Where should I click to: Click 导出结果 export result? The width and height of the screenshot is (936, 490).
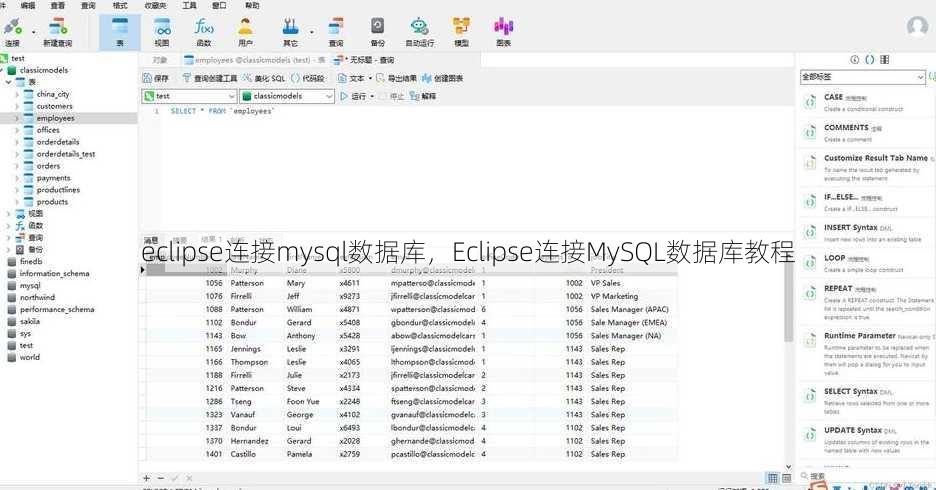[396, 78]
